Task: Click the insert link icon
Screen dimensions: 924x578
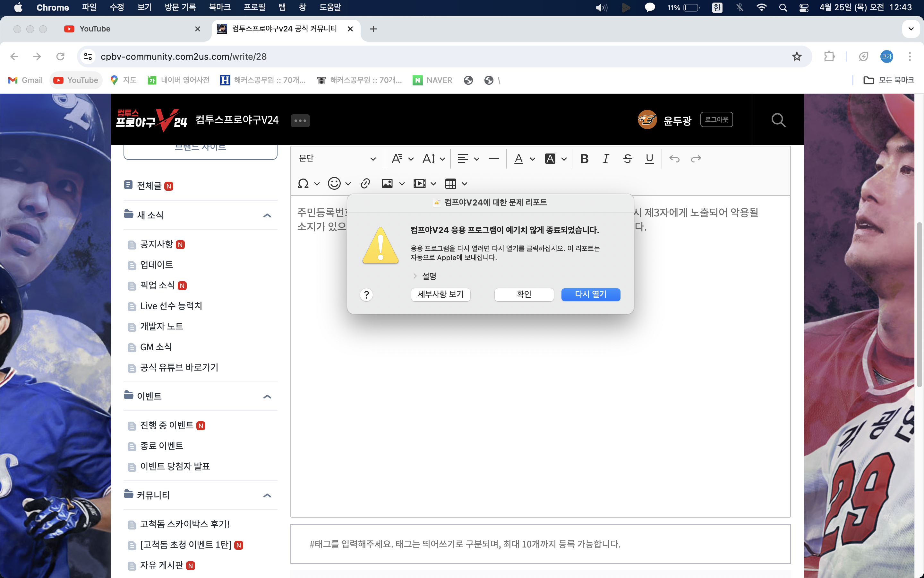Action: 365,184
